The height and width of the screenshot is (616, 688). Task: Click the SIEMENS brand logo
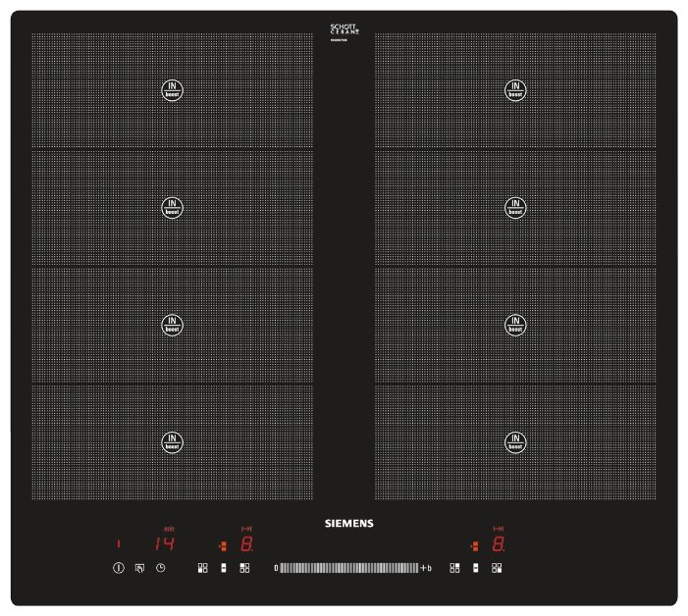pyautogui.click(x=348, y=524)
